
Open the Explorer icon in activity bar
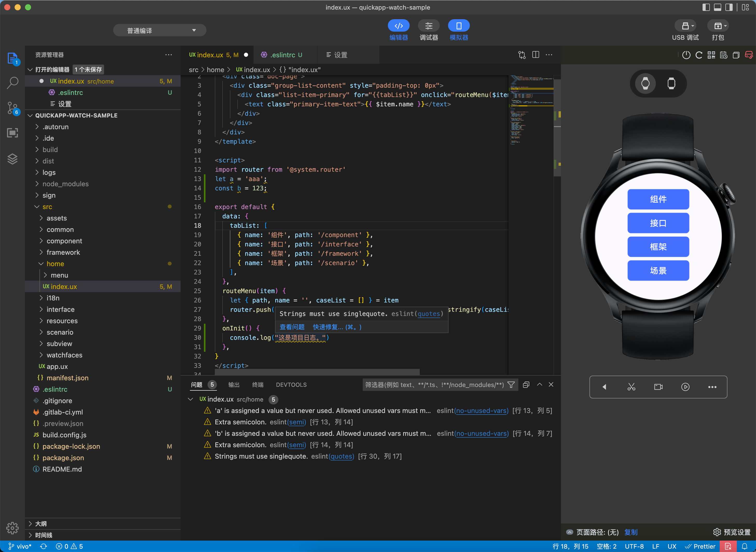point(12,58)
